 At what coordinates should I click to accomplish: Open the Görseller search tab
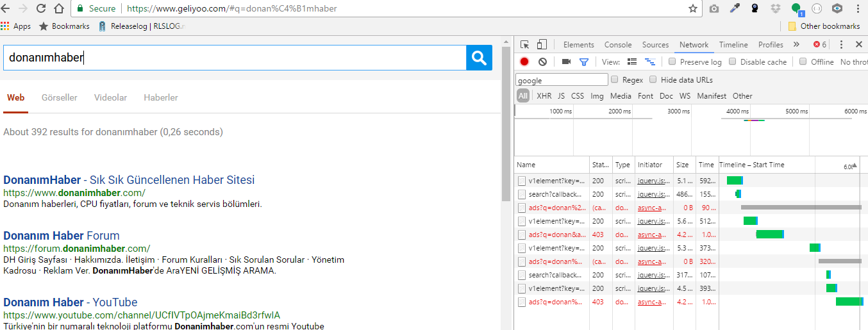(60, 97)
